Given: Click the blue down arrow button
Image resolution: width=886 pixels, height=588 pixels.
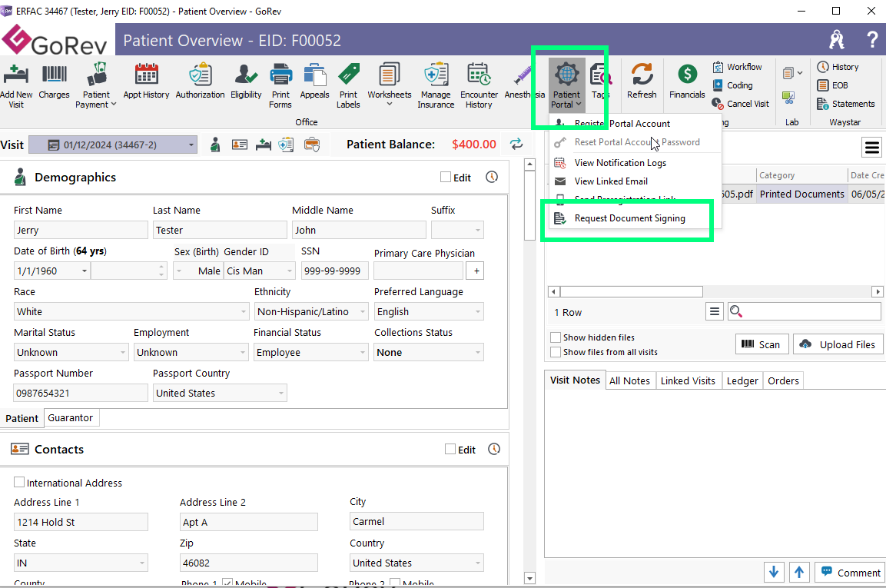Looking at the screenshot, I should [x=774, y=572].
